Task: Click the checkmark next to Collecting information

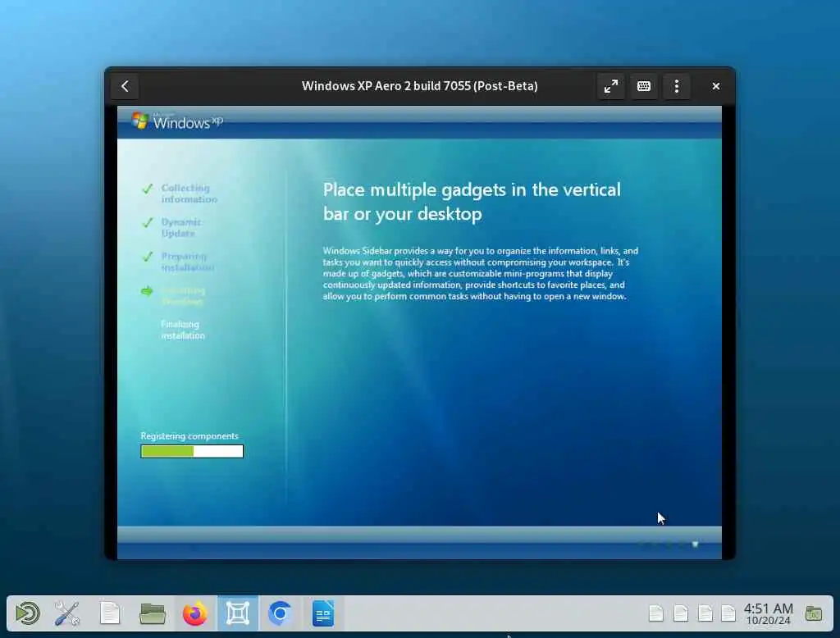Action: pos(148,189)
